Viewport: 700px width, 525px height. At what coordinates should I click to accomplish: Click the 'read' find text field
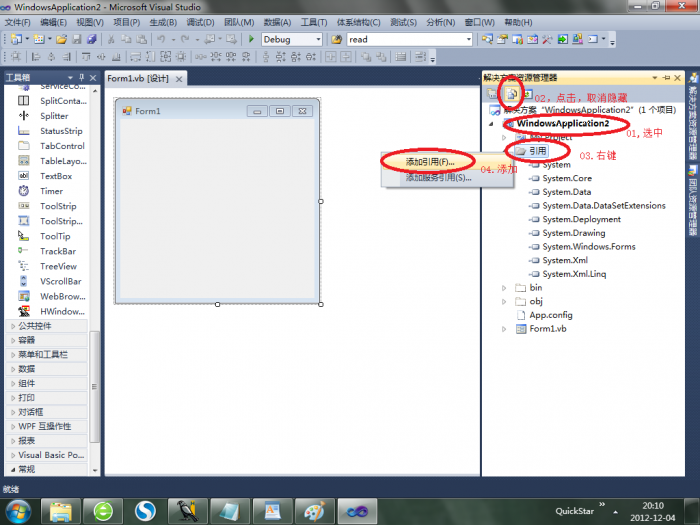tap(405, 39)
